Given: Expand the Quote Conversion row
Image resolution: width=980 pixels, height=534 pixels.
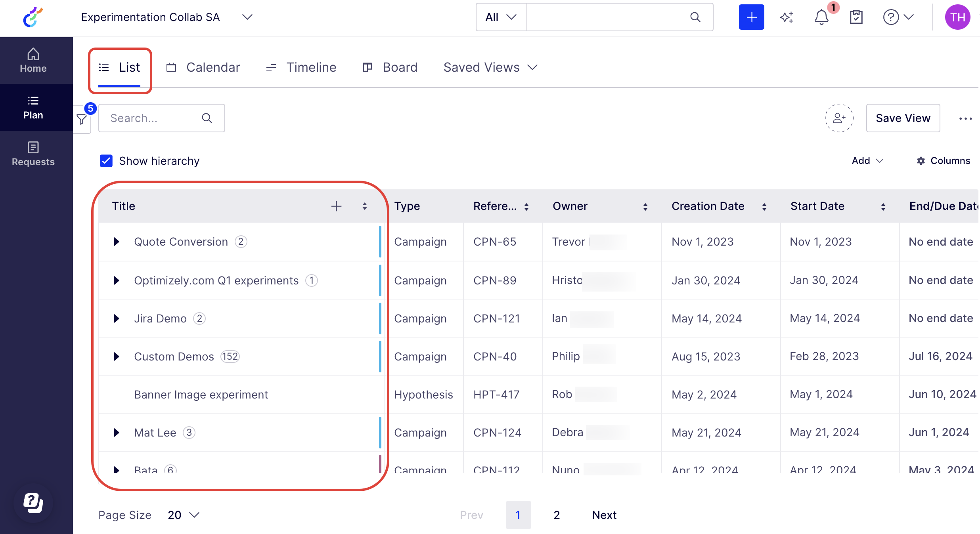Looking at the screenshot, I should tap(116, 242).
